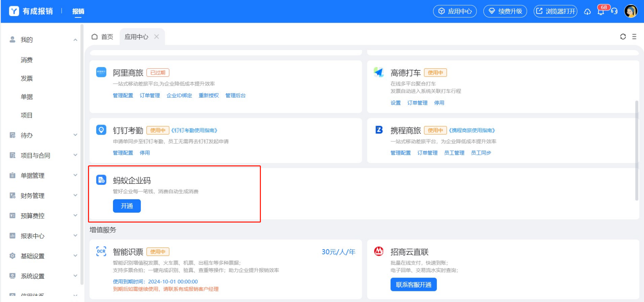The image size is (644, 302).
Task: Click the notification bell with 68 badge
Action: click(x=601, y=11)
